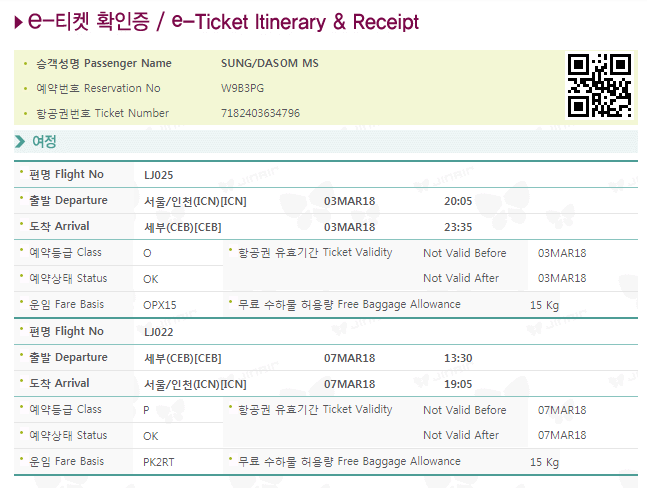Click arrival time 19:05 at Incheon
This screenshot has height=488, width=647.
coord(458,384)
